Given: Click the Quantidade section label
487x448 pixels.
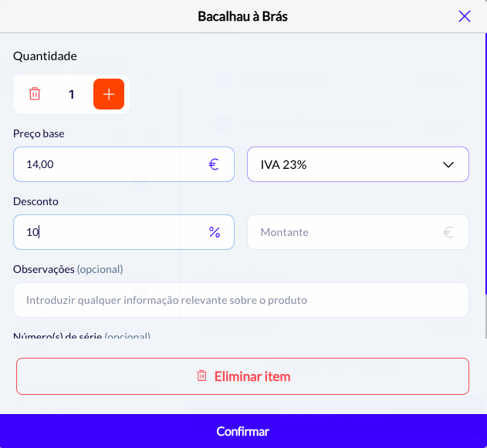Looking at the screenshot, I should 45,56.
